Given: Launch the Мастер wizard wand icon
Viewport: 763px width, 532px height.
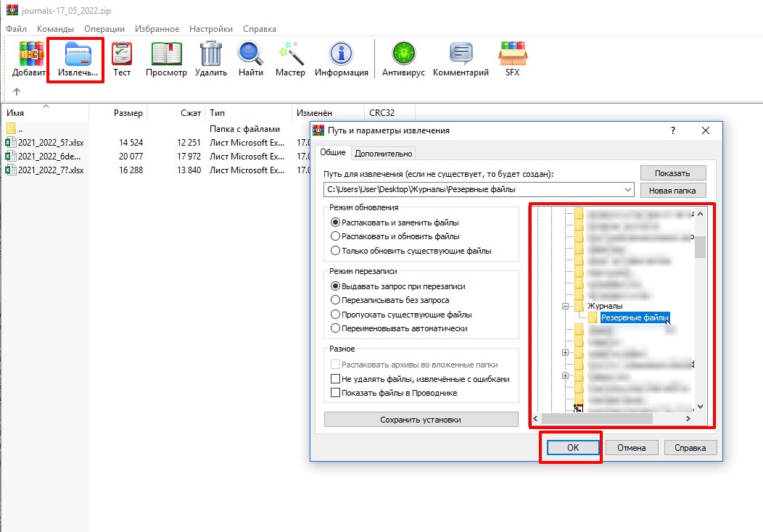Looking at the screenshot, I should click(x=291, y=54).
